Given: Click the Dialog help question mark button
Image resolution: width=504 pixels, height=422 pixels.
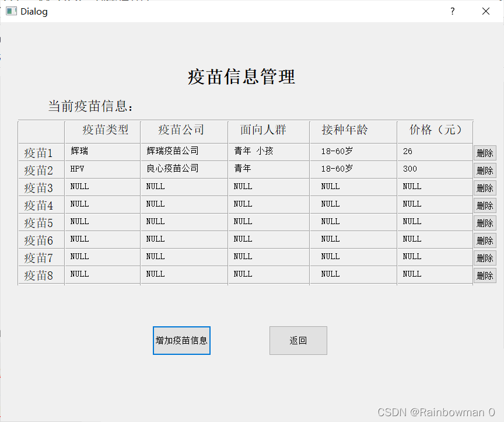Looking at the screenshot, I should 452,11.
